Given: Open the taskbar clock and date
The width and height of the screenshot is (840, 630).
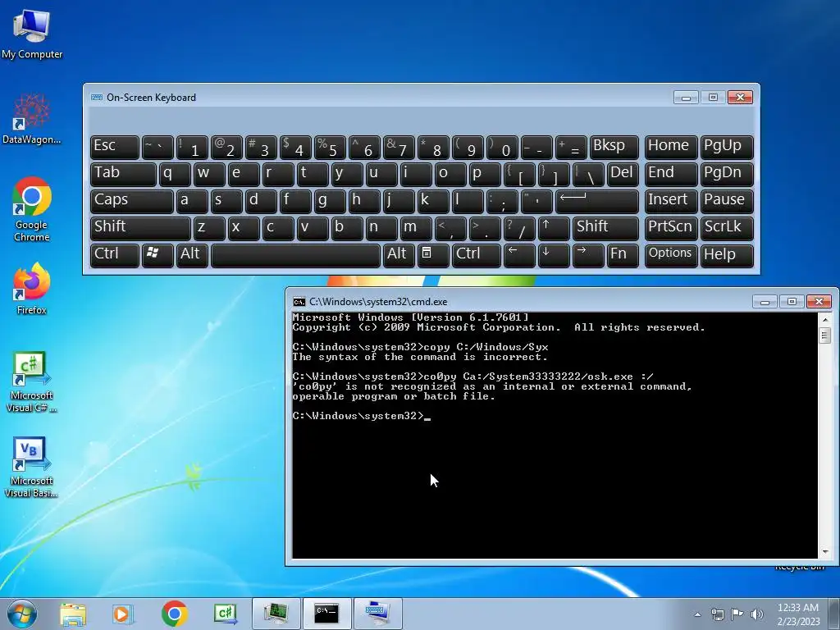Looking at the screenshot, I should click(x=798, y=614).
